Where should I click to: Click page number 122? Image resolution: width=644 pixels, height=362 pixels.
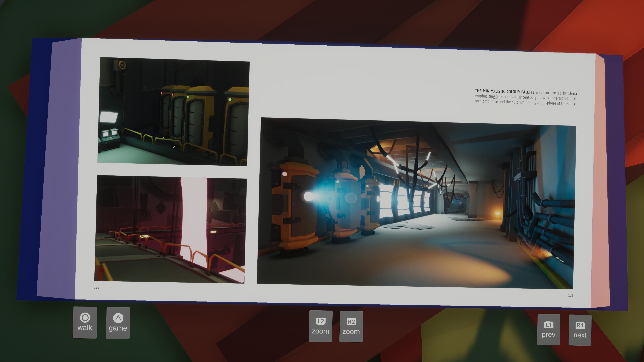(96, 287)
